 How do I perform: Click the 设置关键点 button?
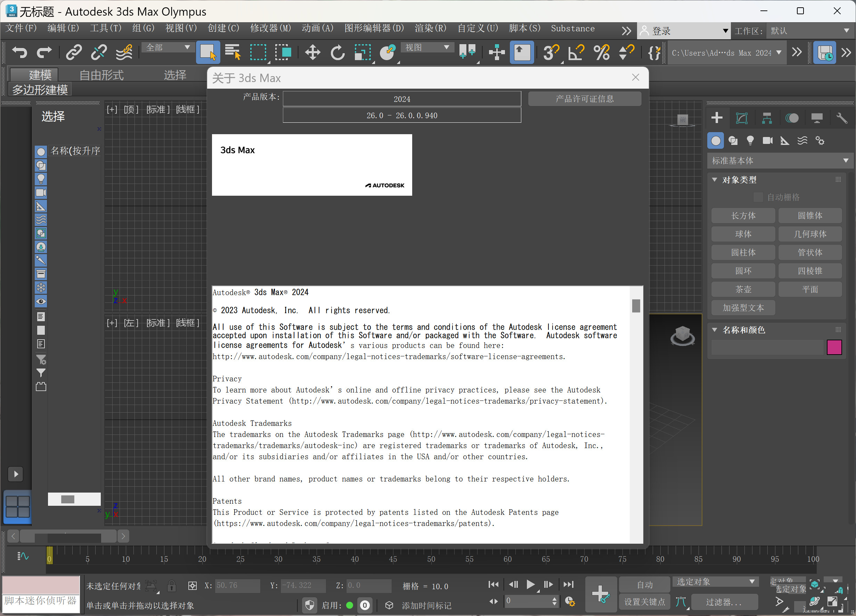coord(645,602)
